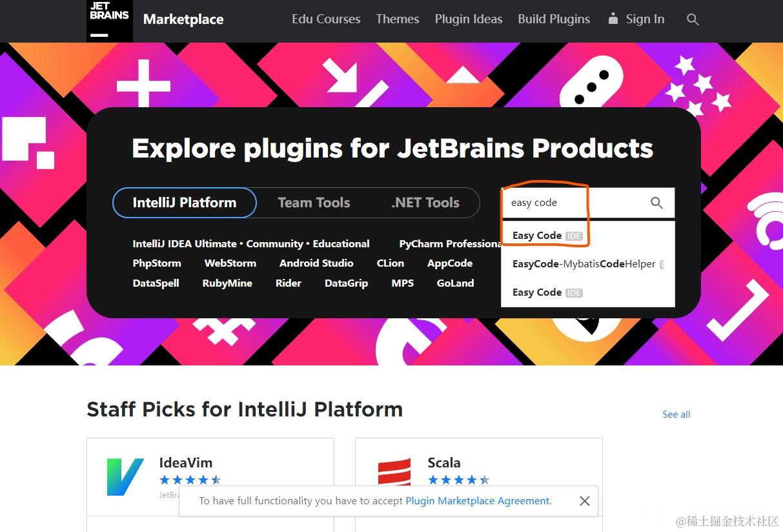The image size is (783, 532).
Task: Go to Marketplace home title
Action: click(183, 19)
